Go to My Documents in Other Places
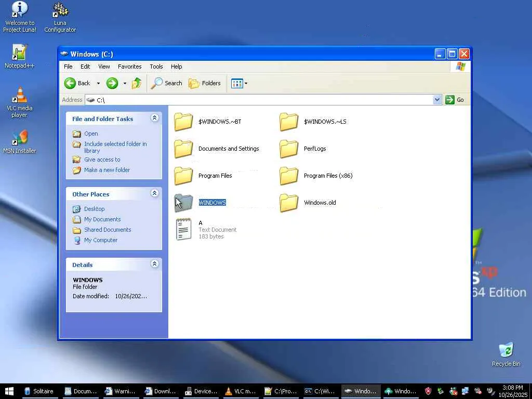Viewport: 532px width, 399px height. 102,219
